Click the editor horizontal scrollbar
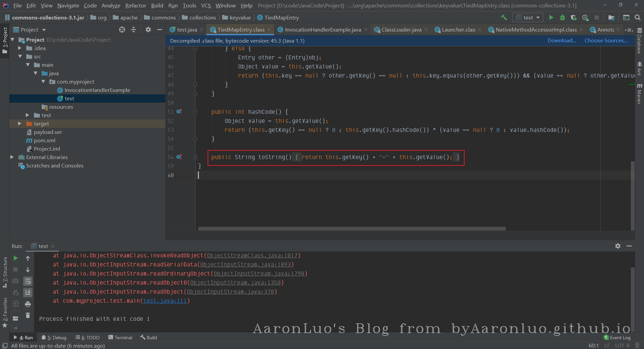 [x=352, y=229]
